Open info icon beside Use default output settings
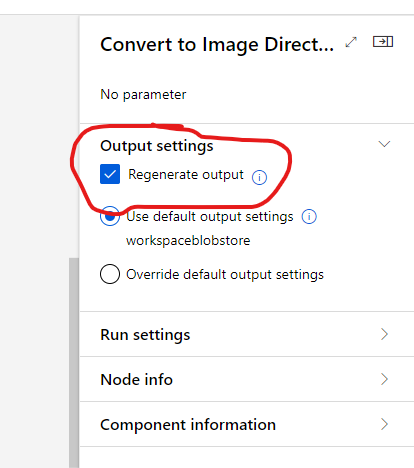 point(309,217)
